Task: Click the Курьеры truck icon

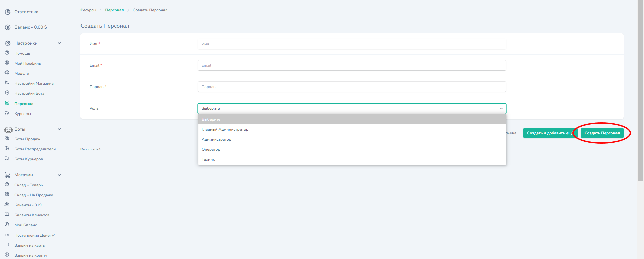Action: coord(7,113)
